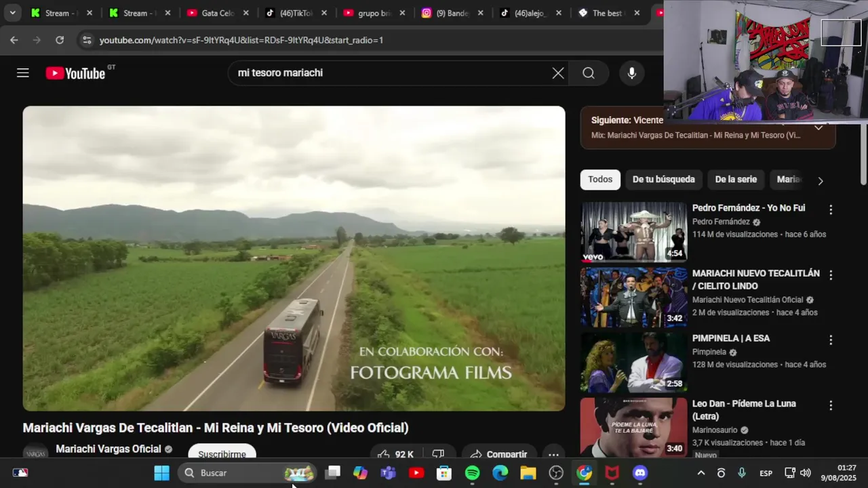Open the Windows Start button
The image size is (868, 488).
pyautogui.click(x=161, y=472)
